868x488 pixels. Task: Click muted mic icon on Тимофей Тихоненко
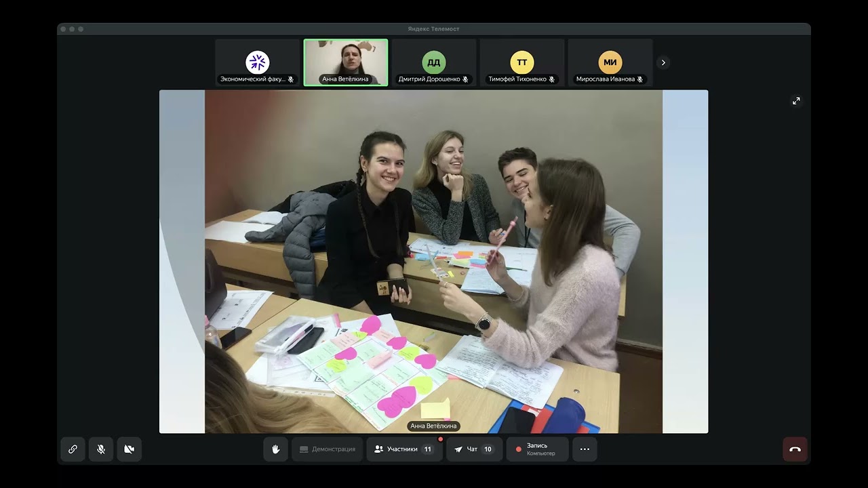[552, 79]
